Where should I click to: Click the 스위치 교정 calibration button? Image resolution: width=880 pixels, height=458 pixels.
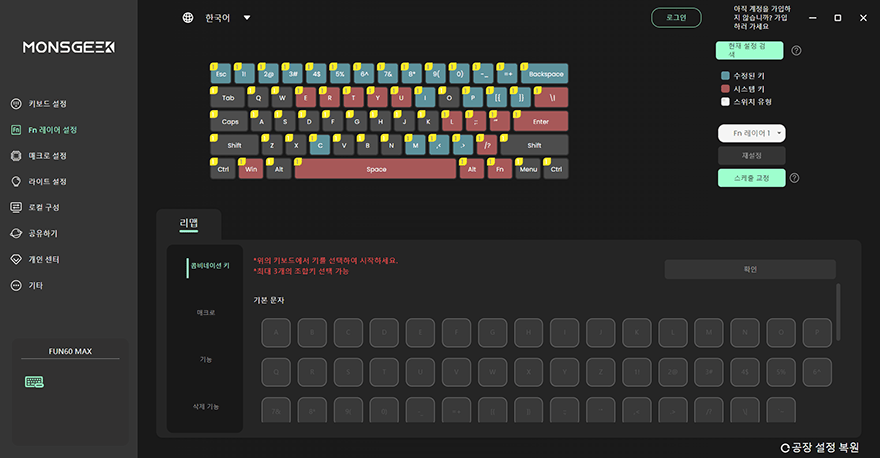(x=751, y=178)
